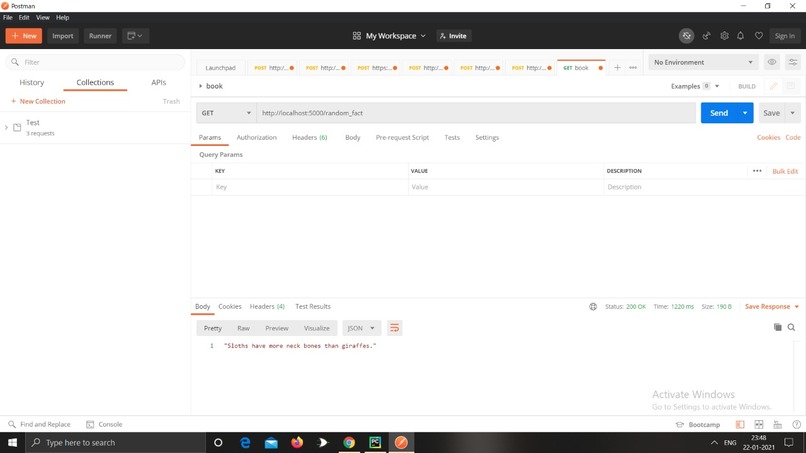The width and height of the screenshot is (806, 453).
Task: Open the JSON format dropdown
Action: pos(361,328)
